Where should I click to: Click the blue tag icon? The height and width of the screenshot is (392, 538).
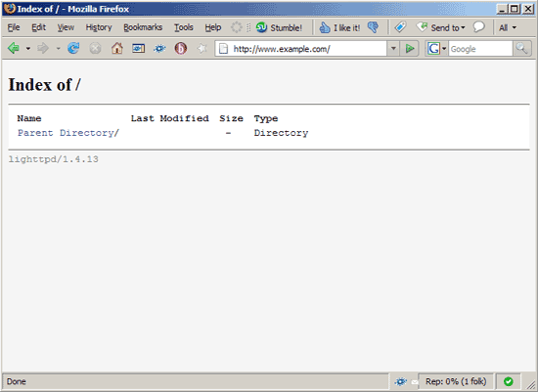coord(400,27)
